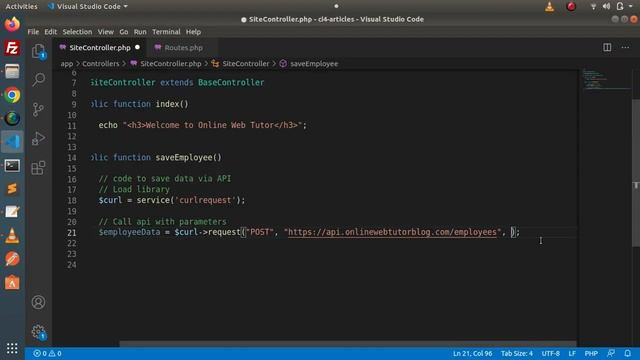Open the volume indicator in top bar

point(606,6)
